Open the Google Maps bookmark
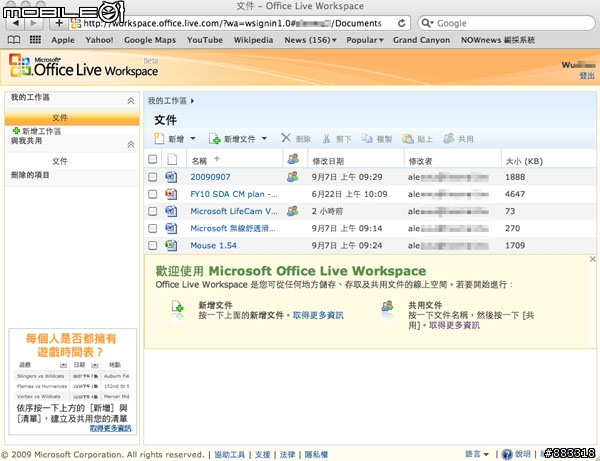600x461 pixels. pos(150,40)
